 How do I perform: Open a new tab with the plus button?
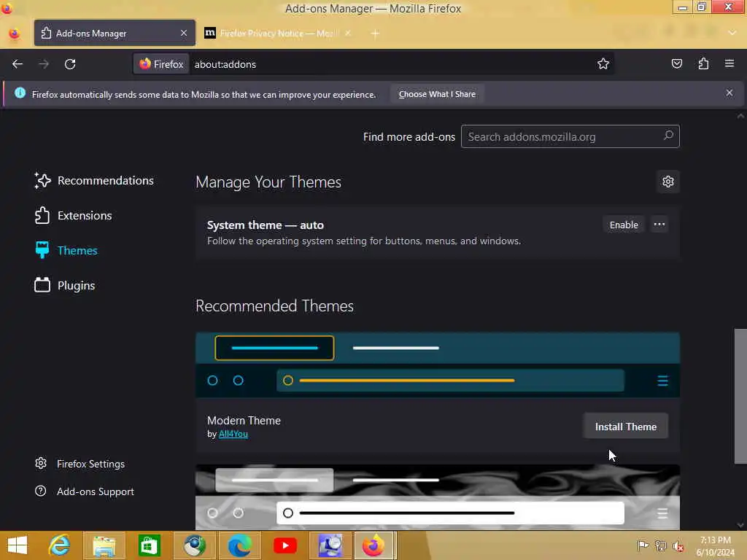(375, 34)
